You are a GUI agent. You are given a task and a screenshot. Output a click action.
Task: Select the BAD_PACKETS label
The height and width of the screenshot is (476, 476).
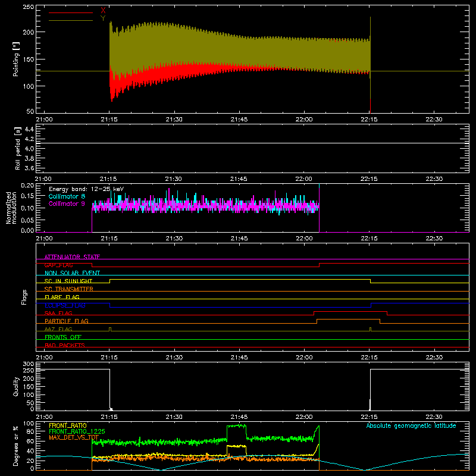(x=65, y=345)
